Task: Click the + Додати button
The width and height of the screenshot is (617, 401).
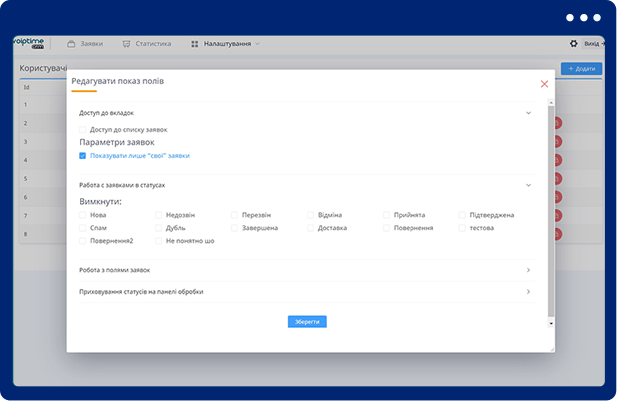Action: [x=581, y=68]
